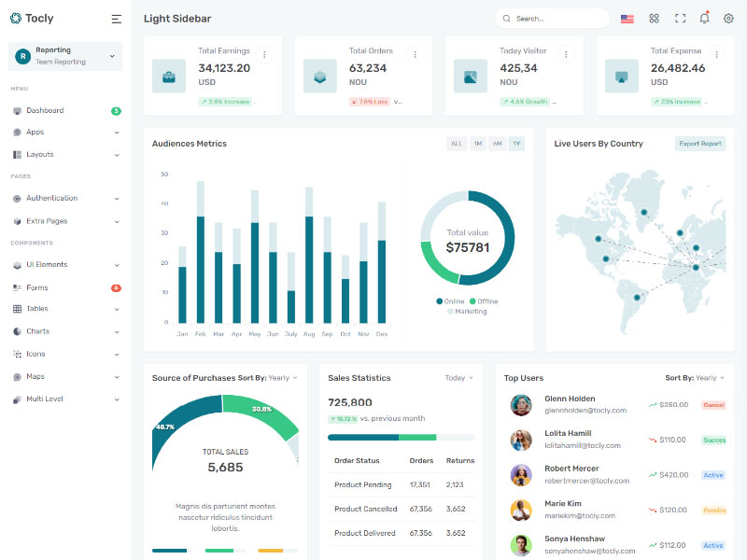Toggle fullscreen mode icon in header
This screenshot has height=560, width=747.
pyautogui.click(x=680, y=18)
